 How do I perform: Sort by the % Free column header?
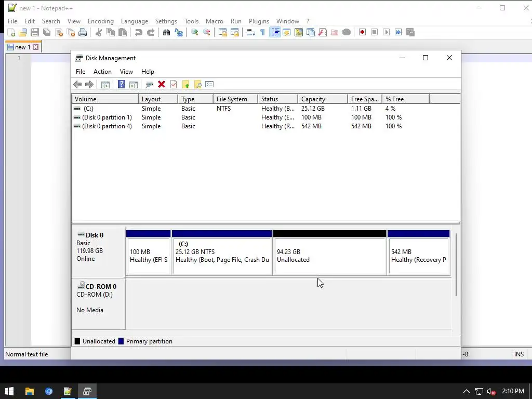pyautogui.click(x=405, y=99)
